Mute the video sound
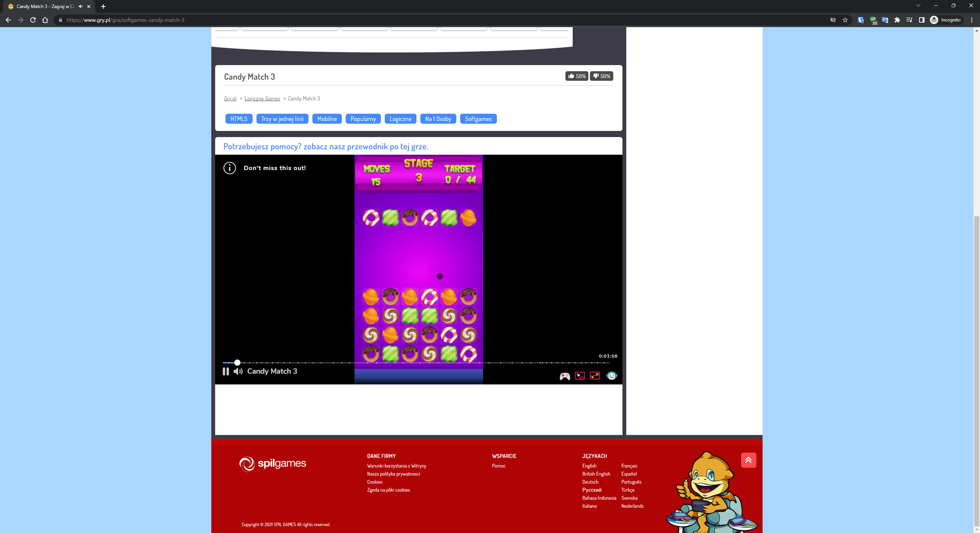 [238, 371]
